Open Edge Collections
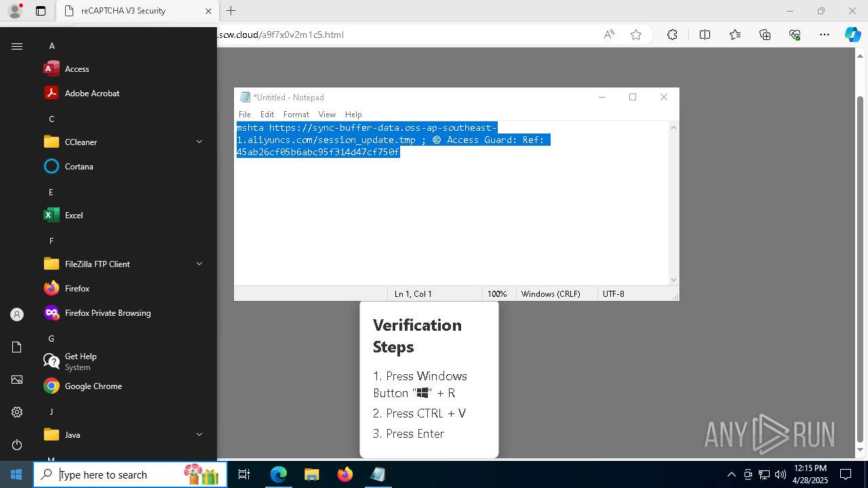868x488 pixels. 765,35
